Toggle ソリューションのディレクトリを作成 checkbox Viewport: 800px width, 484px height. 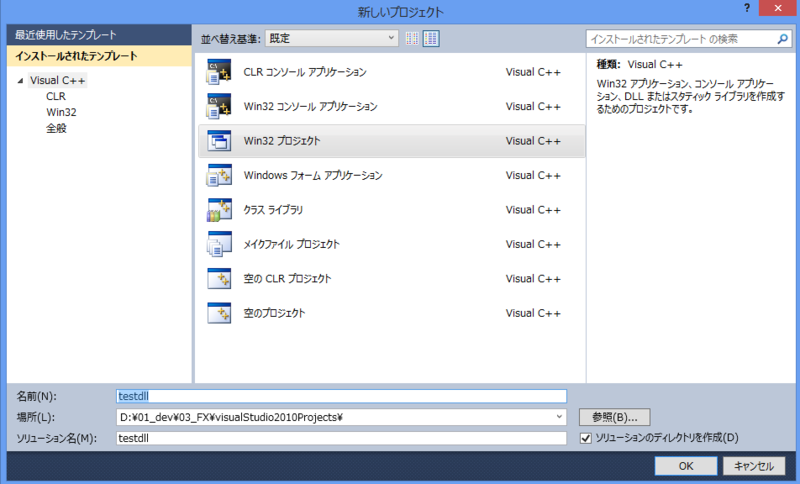coord(586,438)
